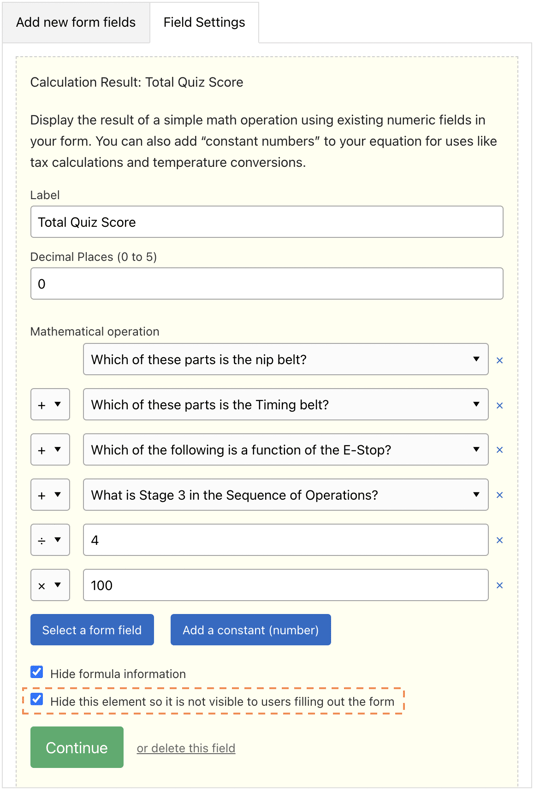
Task: Delete the constant 100 row
Action: [500, 586]
